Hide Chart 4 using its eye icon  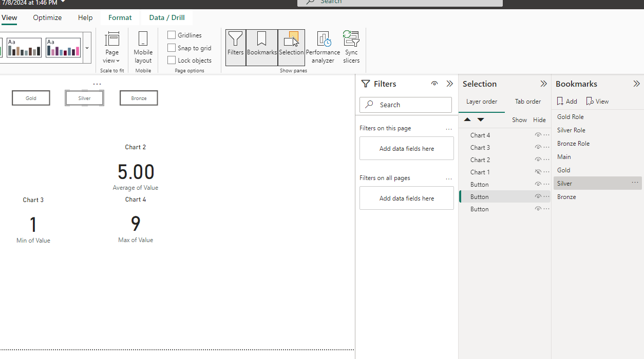click(x=538, y=135)
